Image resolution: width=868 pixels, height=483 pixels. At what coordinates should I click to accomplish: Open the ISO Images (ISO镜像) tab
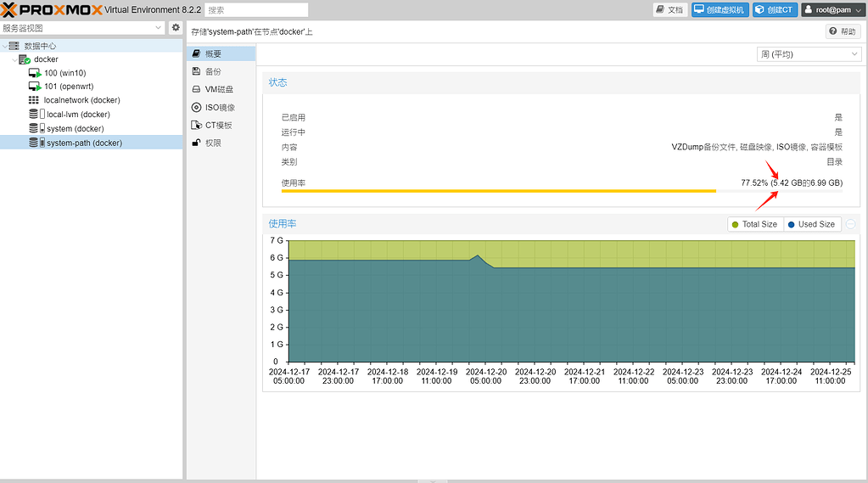(221, 108)
